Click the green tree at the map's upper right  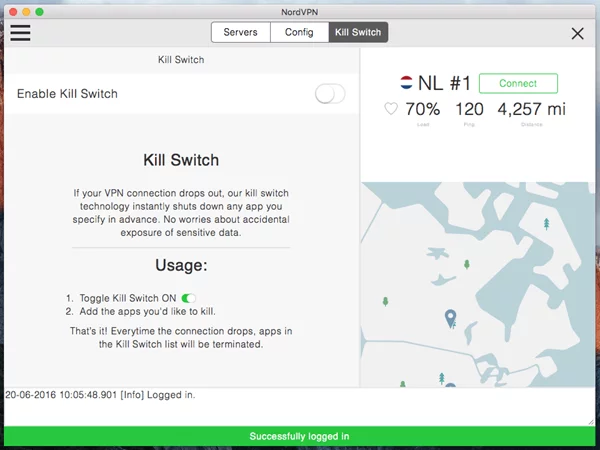click(x=546, y=223)
